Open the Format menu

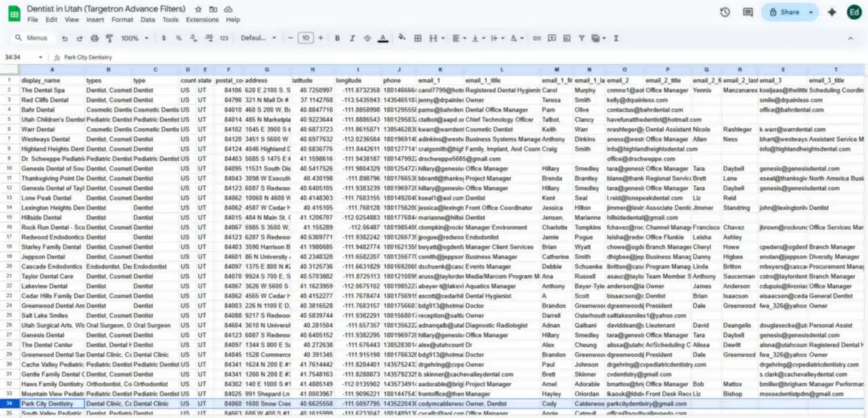click(122, 20)
